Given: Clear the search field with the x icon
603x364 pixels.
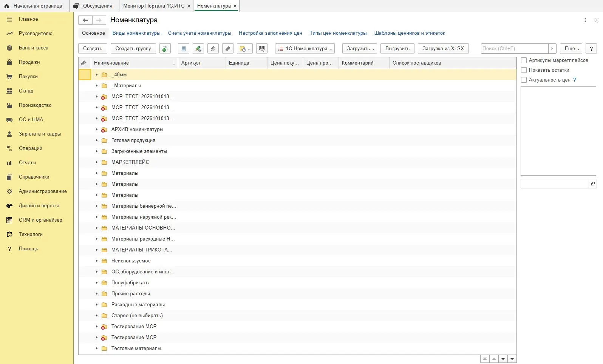Looking at the screenshot, I should [552, 49].
